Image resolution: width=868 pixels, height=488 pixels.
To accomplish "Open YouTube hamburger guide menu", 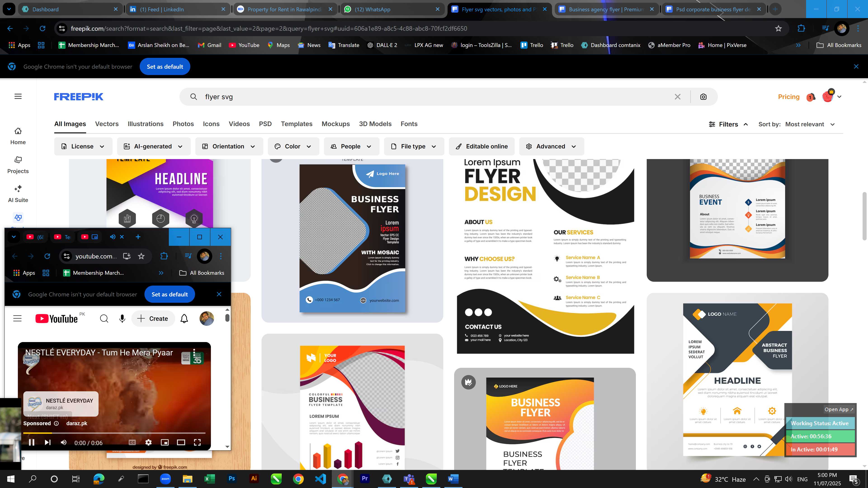I will click(17, 319).
